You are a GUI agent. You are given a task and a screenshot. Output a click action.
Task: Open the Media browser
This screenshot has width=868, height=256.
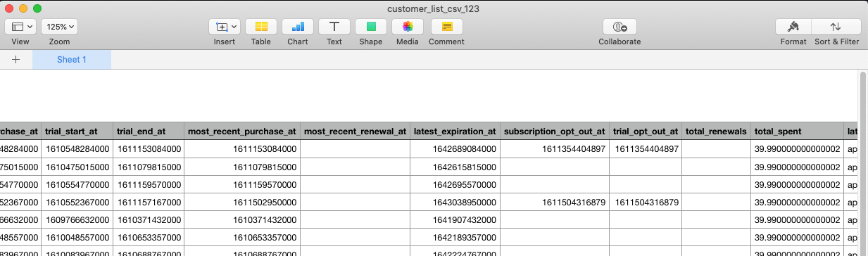(408, 27)
